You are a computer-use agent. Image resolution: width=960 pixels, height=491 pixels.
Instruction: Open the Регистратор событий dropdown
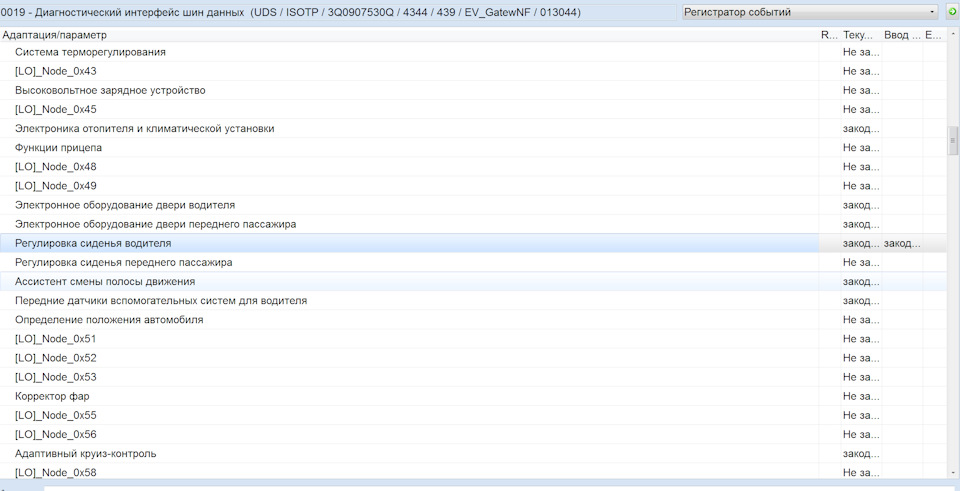point(810,12)
